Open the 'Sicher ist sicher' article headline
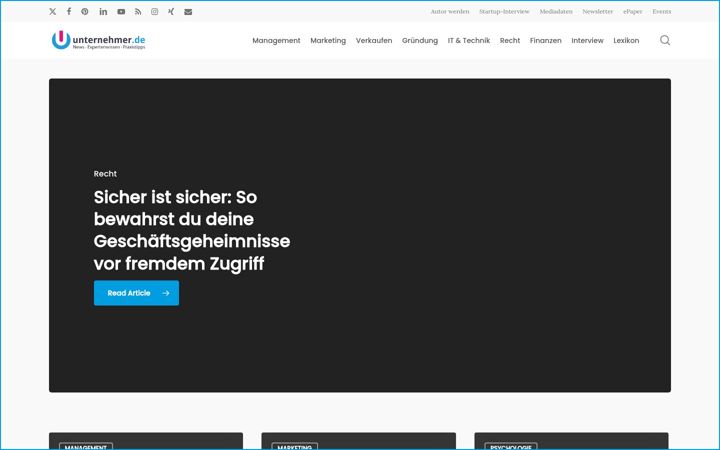This screenshot has height=450, width=720. [191, 231]
